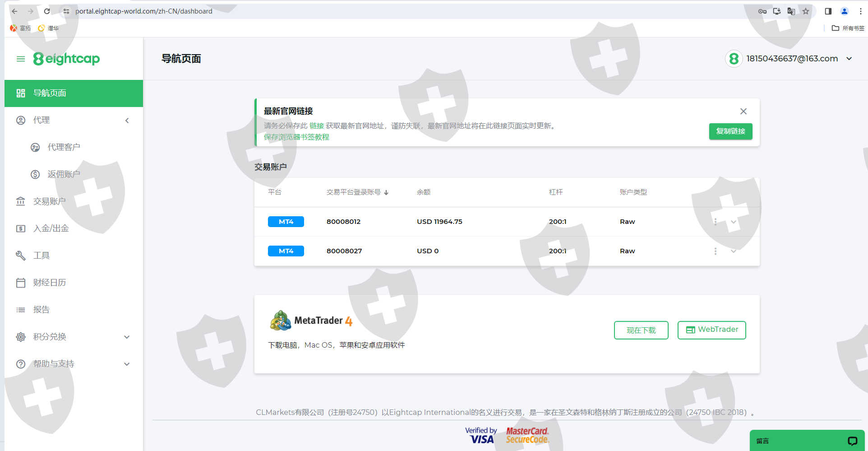This screenshot has height=451, width=868.
Task: Click the 账户类型 column header
Action: click(633, 192)
